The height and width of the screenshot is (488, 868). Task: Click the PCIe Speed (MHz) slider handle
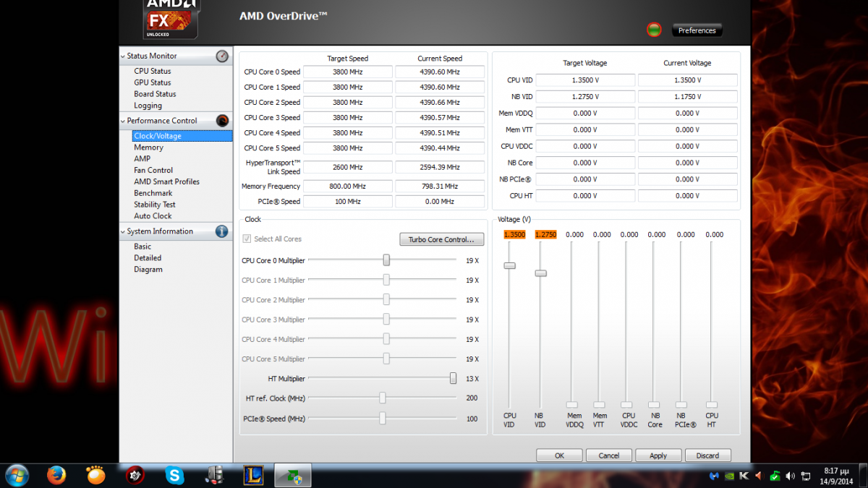[382, 418]
